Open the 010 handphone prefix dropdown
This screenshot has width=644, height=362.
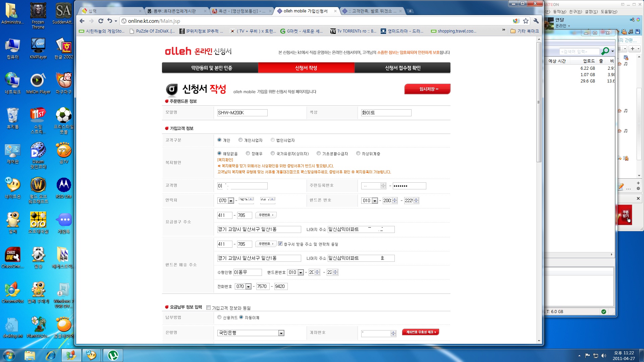pos(375,200)
